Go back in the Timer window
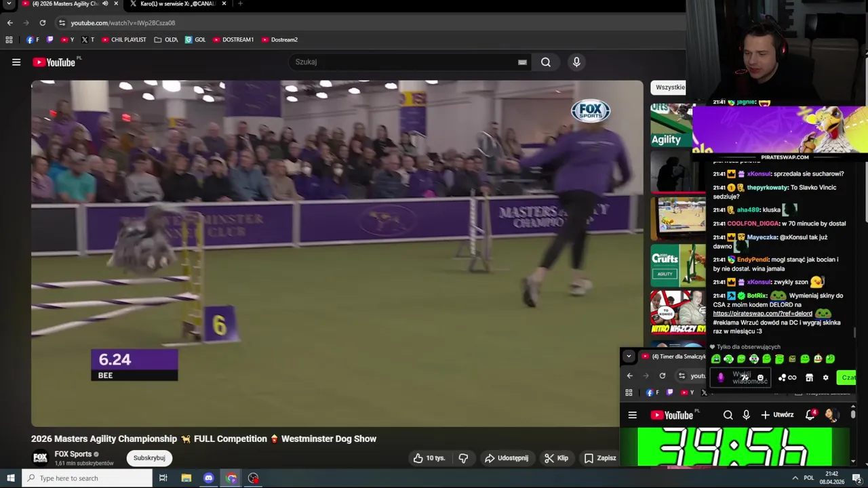The height and width of the screenshot is (488, 868). pyautogui.click(x=629, y=375)
